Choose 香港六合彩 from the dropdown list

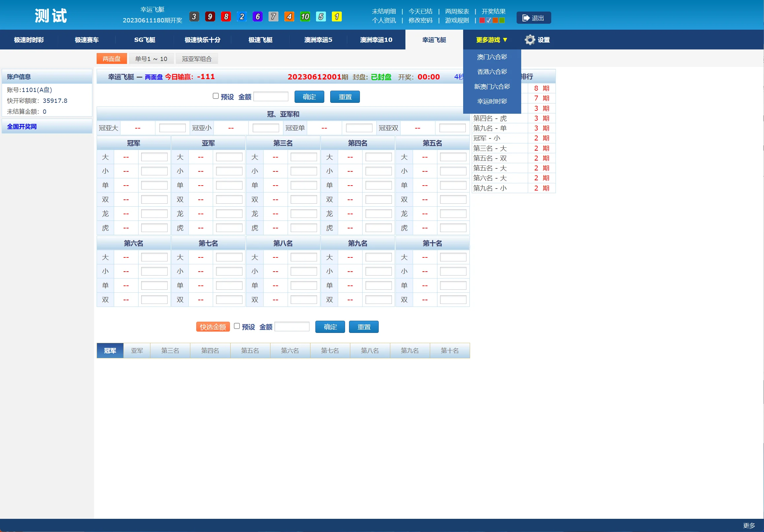click(492, 72)
